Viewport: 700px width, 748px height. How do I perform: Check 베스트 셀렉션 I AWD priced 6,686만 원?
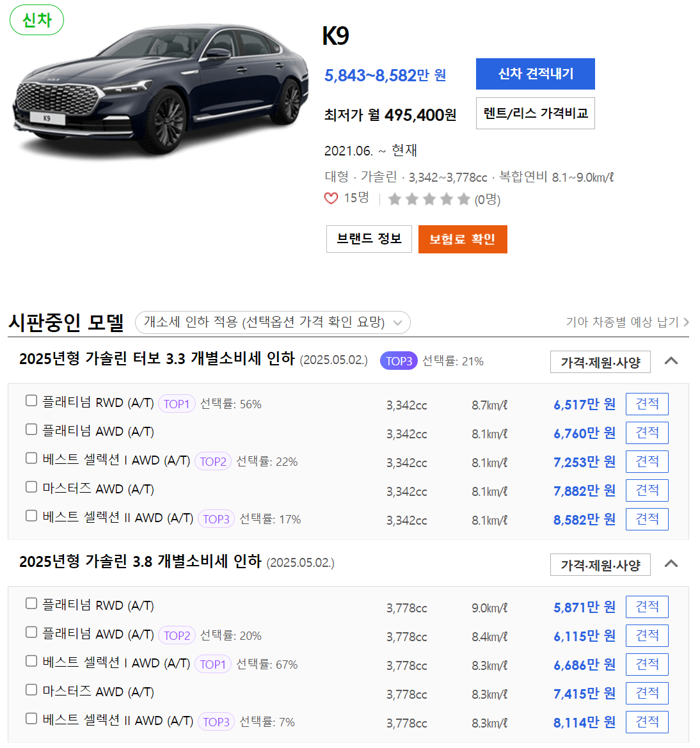pos(31,661)
